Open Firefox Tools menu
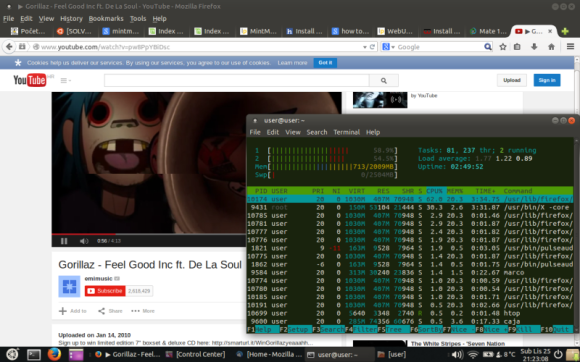The width and height of the screenshot is (580, 362). 138,18
